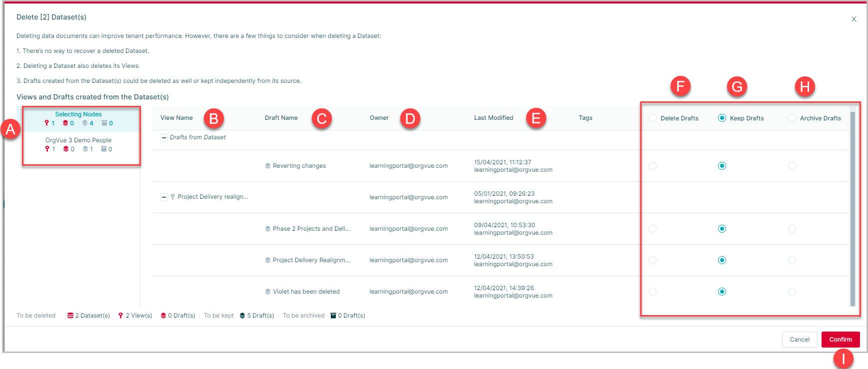Screen dimensions: 868x369
Task: Choose delete for Reverting changes draft
Action: click(x=653, y=166)
